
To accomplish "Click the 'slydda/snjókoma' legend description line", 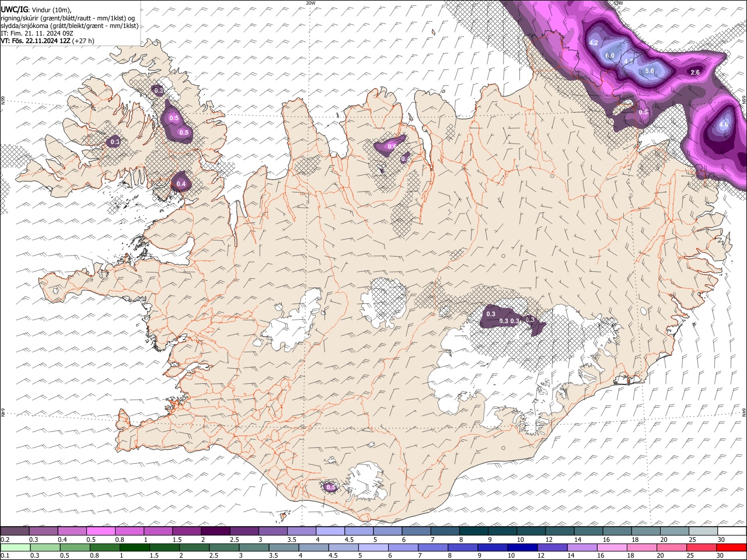I will pyautogui.click(x=69, y=26).
